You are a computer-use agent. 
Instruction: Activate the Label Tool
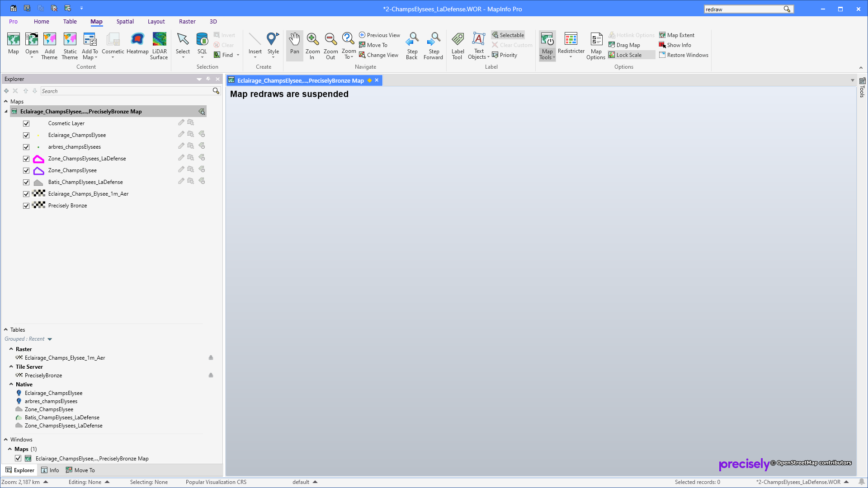[458, 46]
